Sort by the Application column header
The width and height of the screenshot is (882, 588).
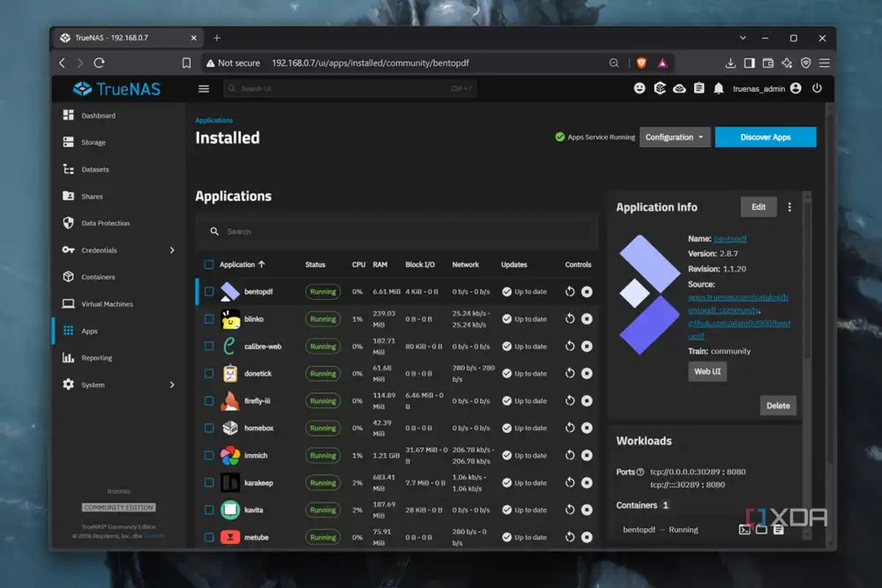coord(242,265)
